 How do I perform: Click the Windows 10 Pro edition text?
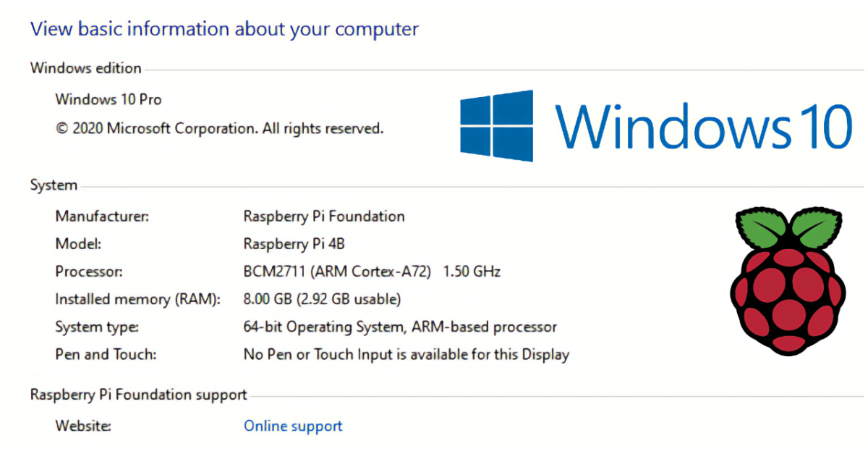pos(109,99)
